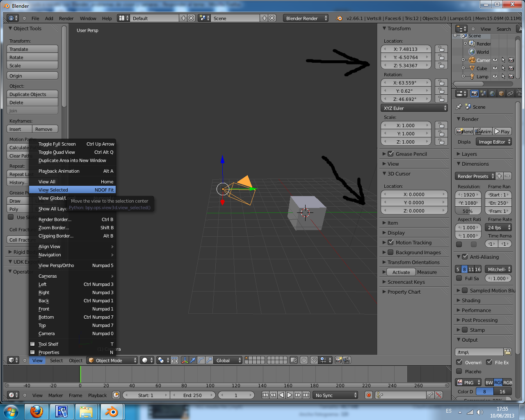Enable the Stamp checkbox
This screenshot has width=525, height=420.
[465, 330]
